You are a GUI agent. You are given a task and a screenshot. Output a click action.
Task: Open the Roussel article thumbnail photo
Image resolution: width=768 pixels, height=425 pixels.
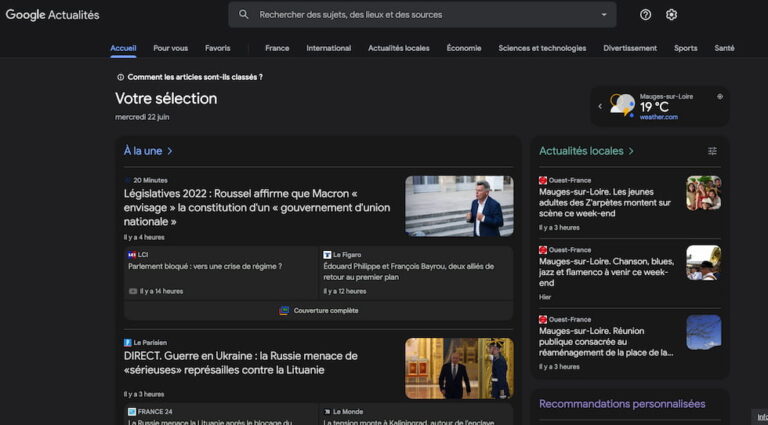[459, 206]
